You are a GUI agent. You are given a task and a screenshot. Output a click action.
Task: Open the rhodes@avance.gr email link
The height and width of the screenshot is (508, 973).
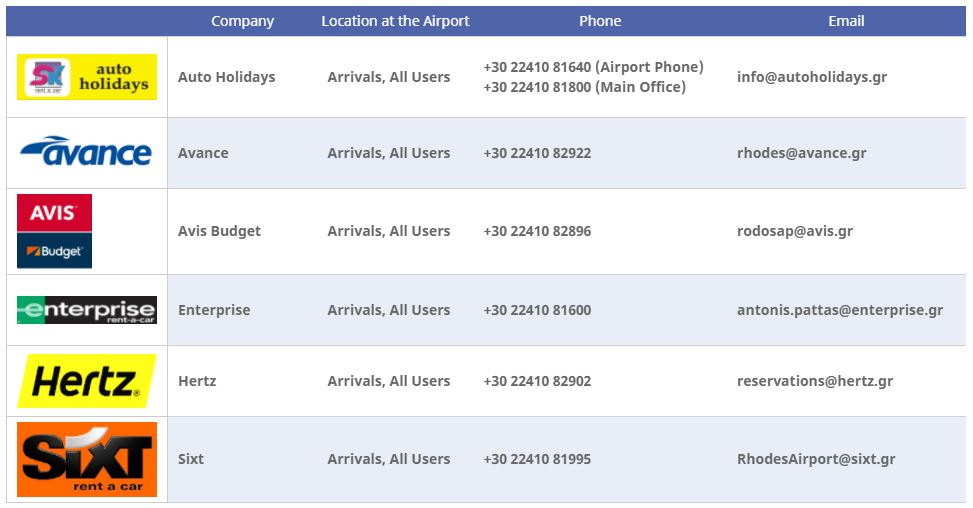801,153
